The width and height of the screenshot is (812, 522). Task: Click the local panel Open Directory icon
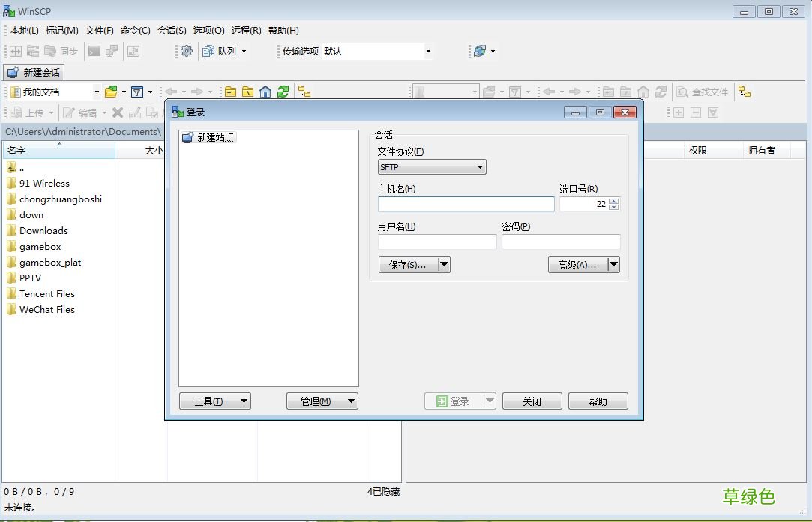pyautogui.click(x=111, y=91)
